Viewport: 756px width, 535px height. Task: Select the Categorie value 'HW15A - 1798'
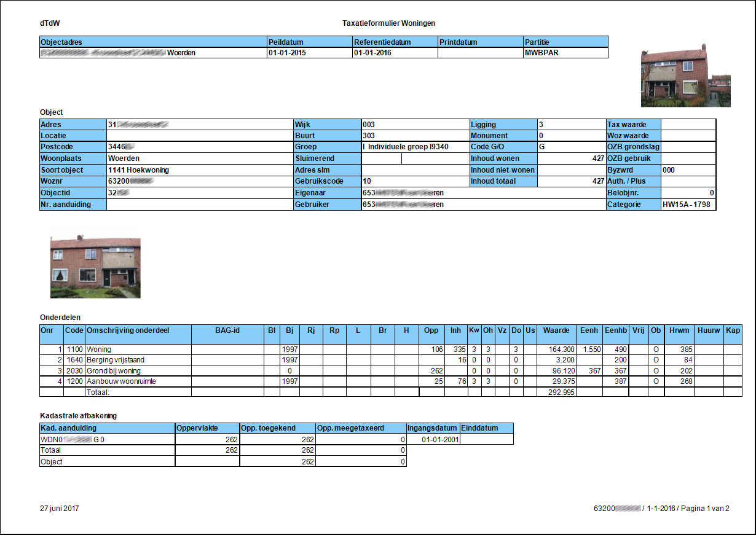point(687,205)
